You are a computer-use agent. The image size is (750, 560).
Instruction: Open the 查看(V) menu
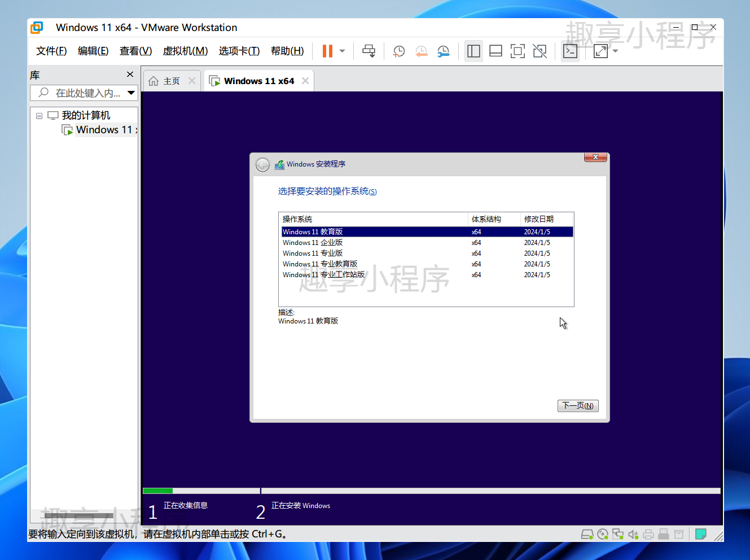pyautogui.click(x=135, y=51)
